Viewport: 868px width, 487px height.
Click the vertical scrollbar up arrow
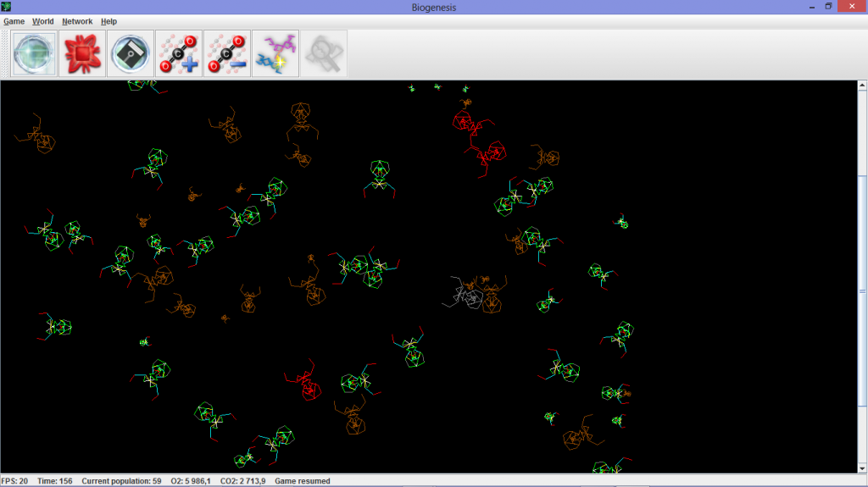862,86
